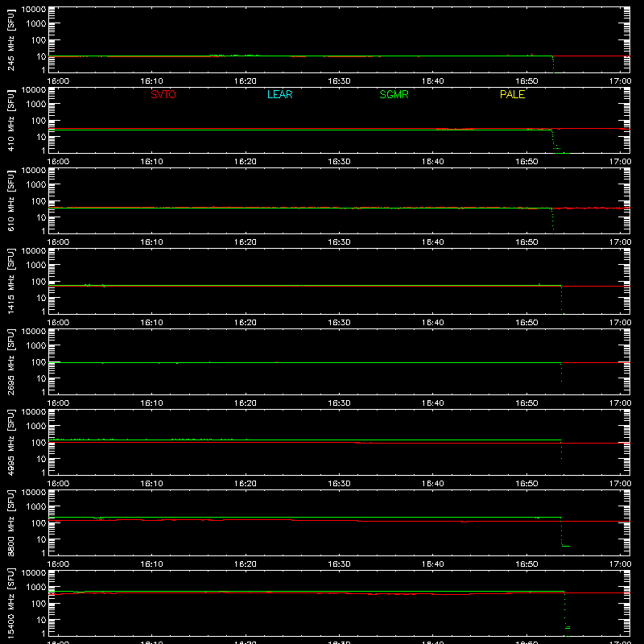This screenshot has height=644, width=644.
Task: Click 16:00 time label under 8800 MHz panel
Action: [58, 564]
